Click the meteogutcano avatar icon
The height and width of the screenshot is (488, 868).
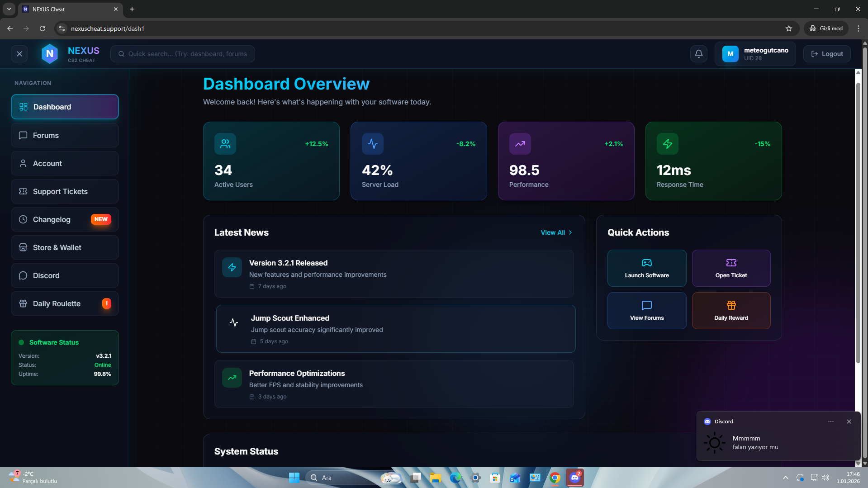pos(730,54)
